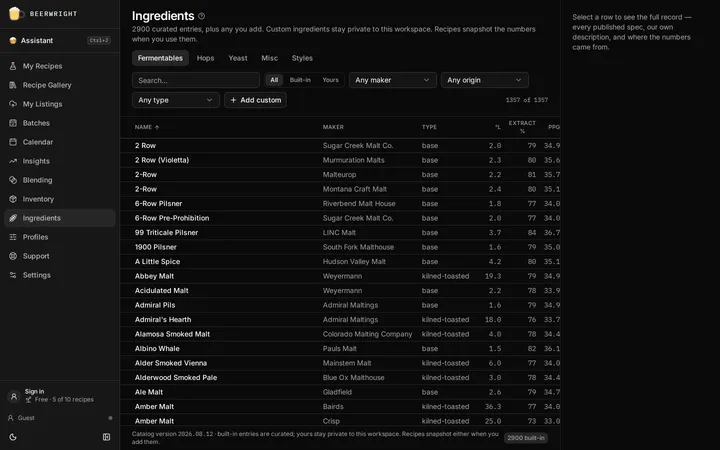Switch to the Hops tab
This screenshot has height=450, width=720.
[205, 58]
